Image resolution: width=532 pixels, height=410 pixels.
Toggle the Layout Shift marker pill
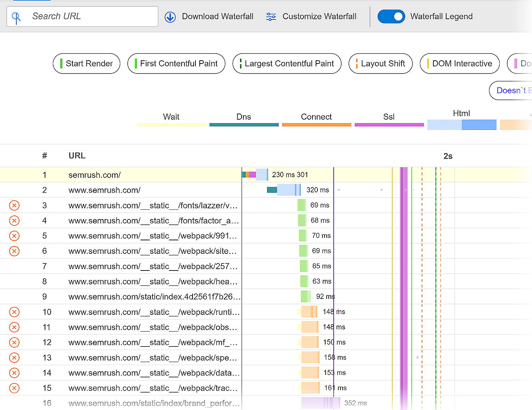coord(381,64)
